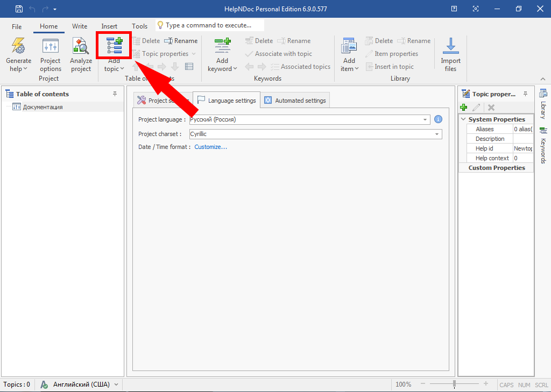This screenshot has height=392, width=551.
Task: Click Project language info icon
Action: click(438, 119)
